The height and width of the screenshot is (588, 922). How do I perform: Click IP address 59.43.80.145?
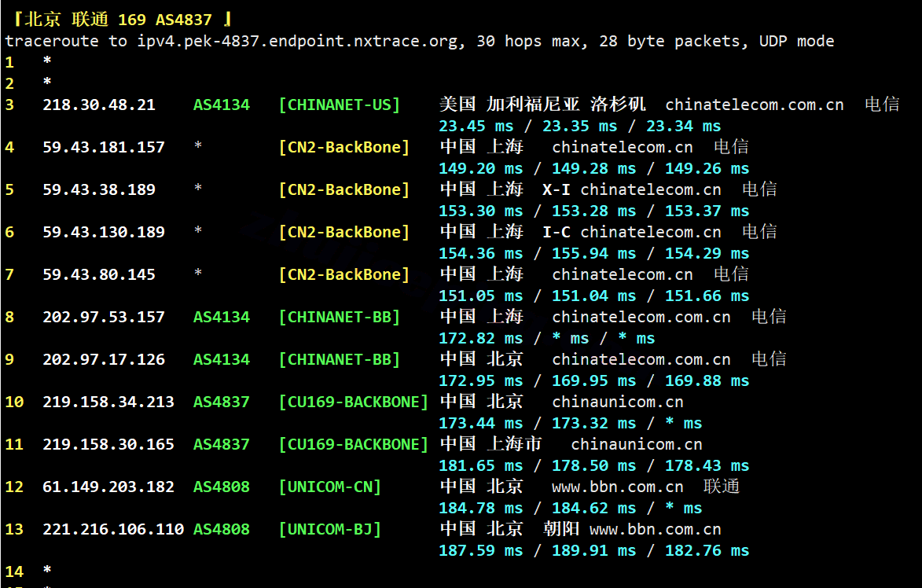[99, 274]
